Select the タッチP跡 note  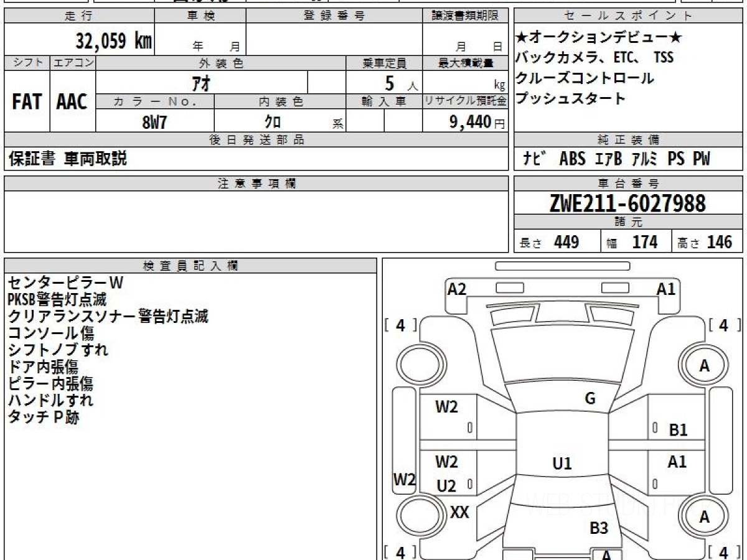44,418
